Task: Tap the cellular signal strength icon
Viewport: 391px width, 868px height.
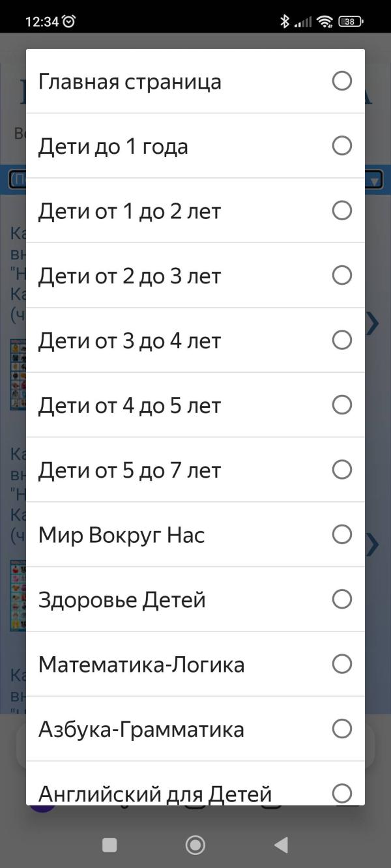Action: tap(303, 22)
